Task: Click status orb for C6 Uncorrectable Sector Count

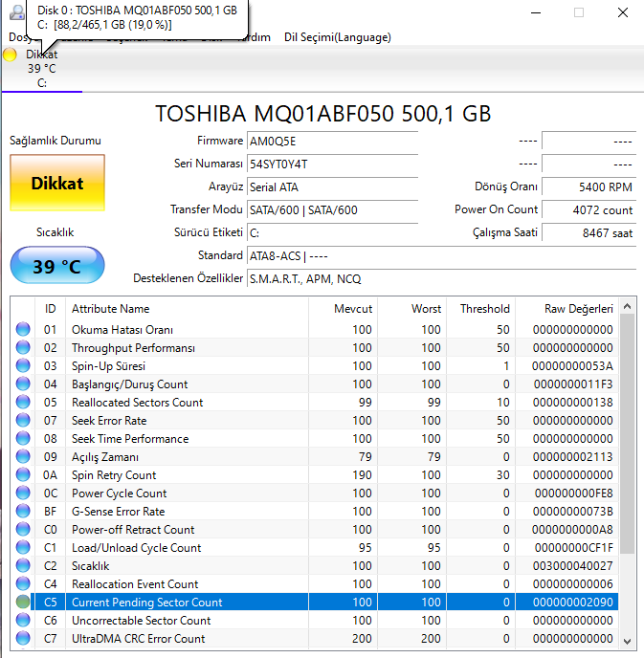Action: point(23,621)
